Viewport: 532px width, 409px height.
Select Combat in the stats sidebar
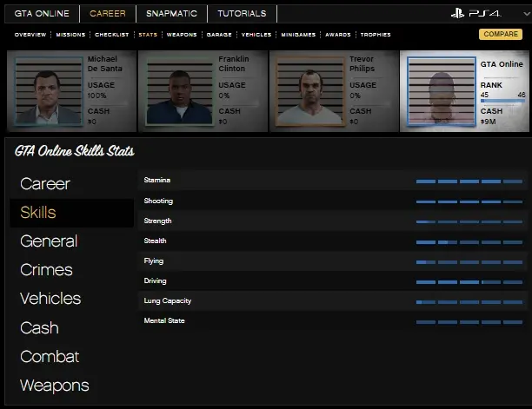[50, 357]
